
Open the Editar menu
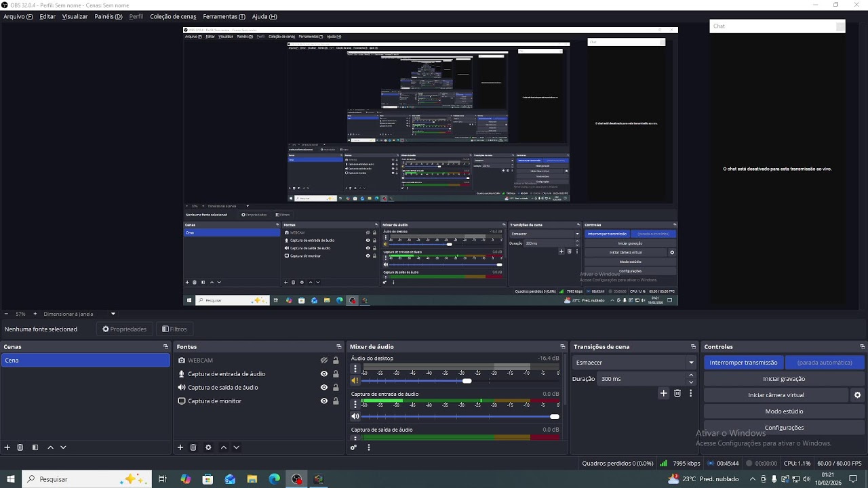click(47, 16)
